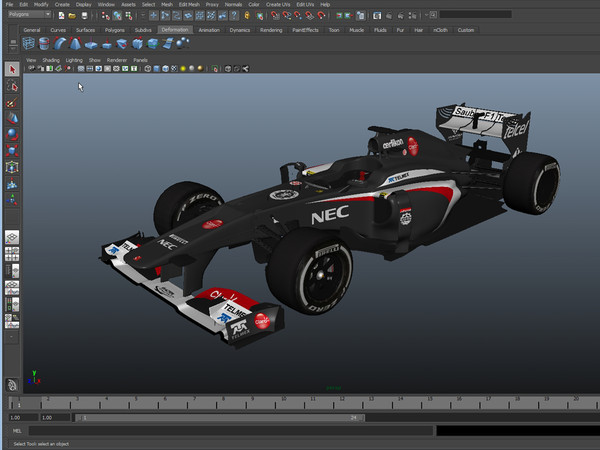Save the scene with disk icon
The image size is (600, 450).
[x=84, y=16]
